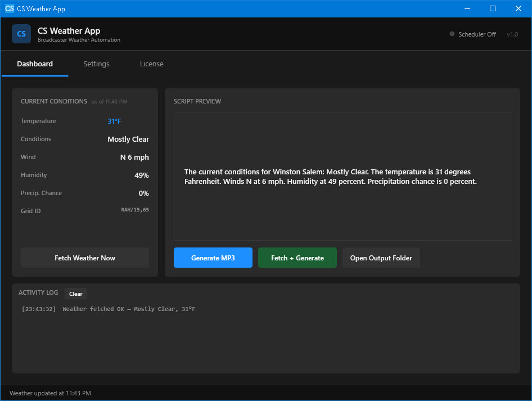
Task: Click the v1.0 version label
Action: (x=512, y=34)
